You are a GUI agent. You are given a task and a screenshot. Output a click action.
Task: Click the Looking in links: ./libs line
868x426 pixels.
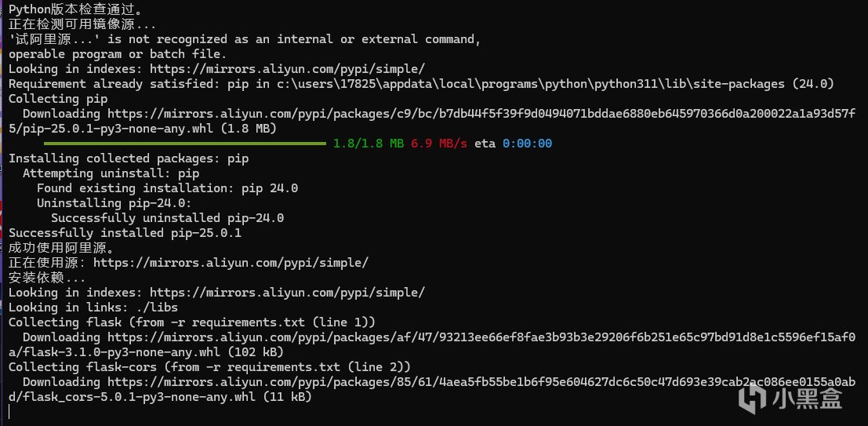[93, 308]
